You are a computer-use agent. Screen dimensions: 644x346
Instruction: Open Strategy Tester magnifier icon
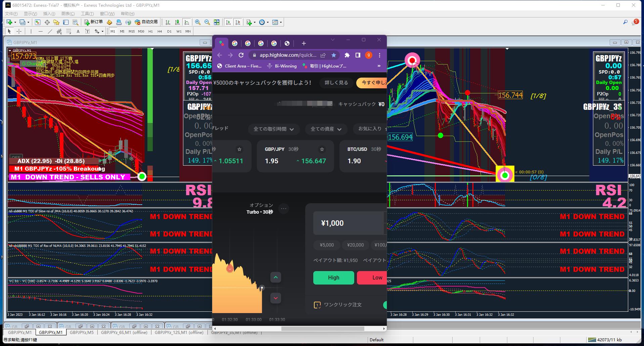75,22
